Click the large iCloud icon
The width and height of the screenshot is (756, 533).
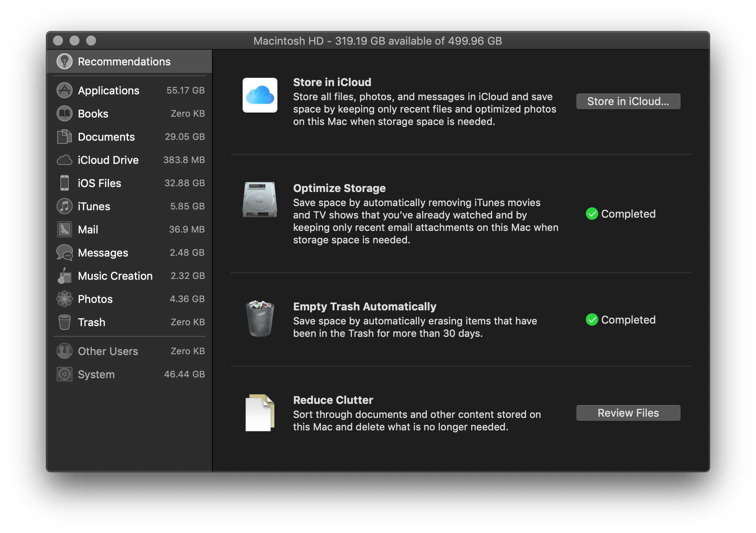(x=260, y=95)
